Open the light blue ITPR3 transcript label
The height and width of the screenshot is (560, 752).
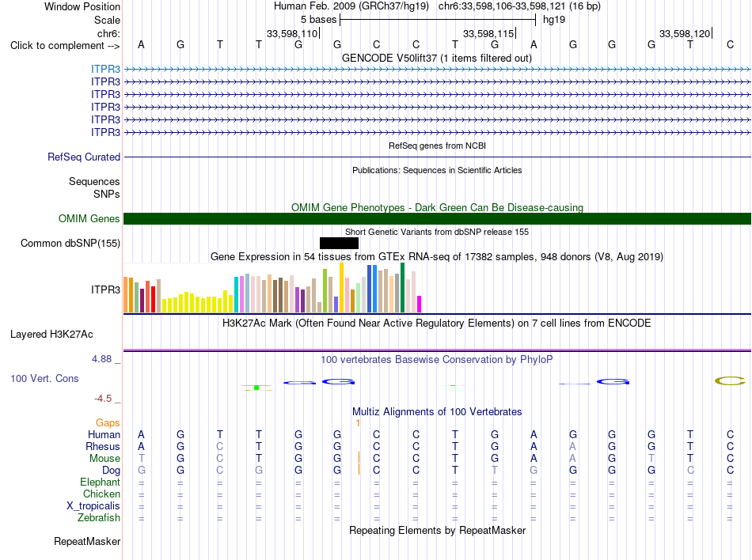pos(105,69)
